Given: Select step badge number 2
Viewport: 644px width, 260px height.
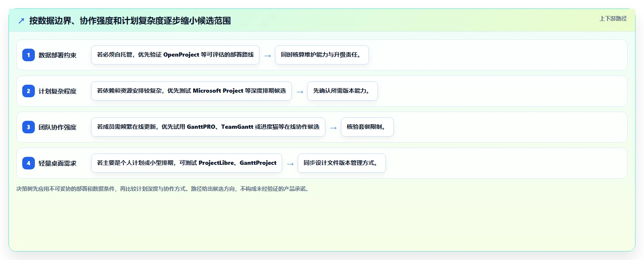Looking at the screenshot, I should [29, 91].
